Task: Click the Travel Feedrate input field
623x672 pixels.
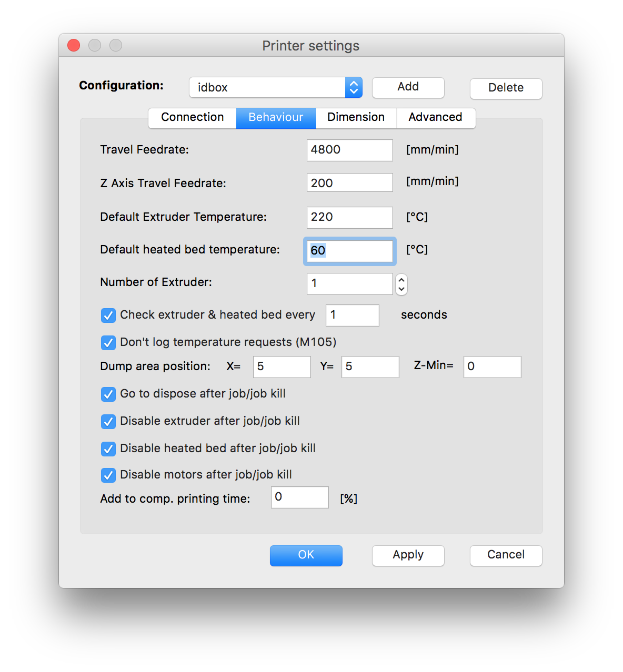Action: [x=349, y=150]
